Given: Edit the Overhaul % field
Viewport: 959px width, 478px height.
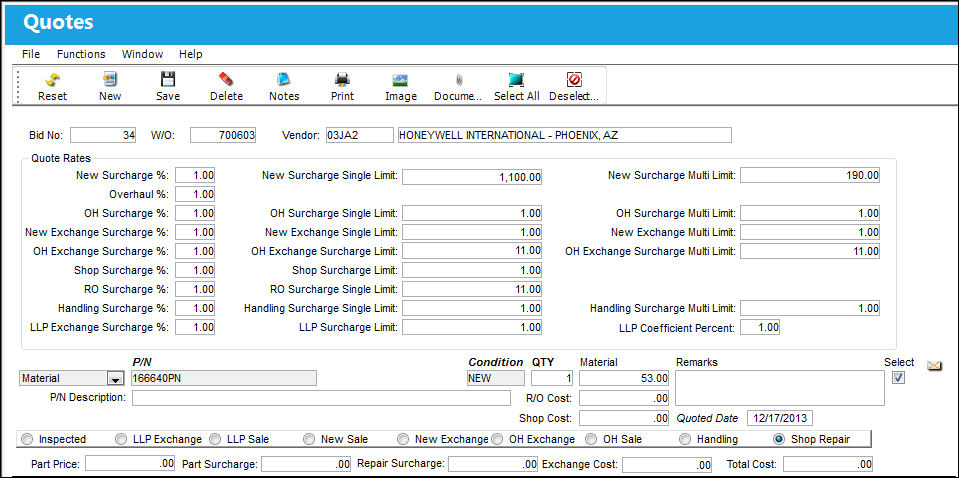Looking at the screenshot, I should [195, 194].
